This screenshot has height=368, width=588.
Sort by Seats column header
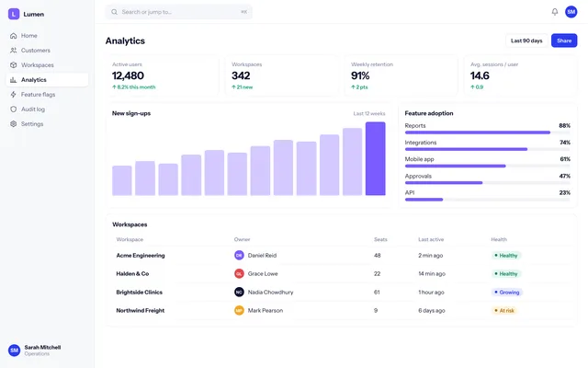pyautogui.click(x=380, y=239)
